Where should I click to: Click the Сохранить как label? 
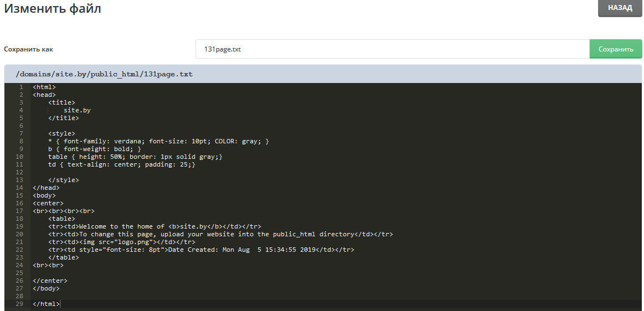tap(29, 49)
